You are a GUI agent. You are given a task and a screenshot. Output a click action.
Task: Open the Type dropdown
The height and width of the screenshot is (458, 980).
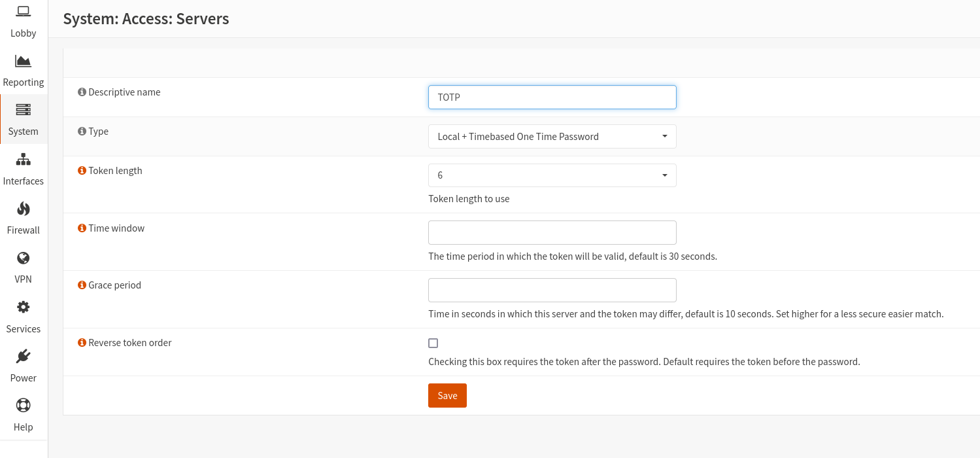[552, 137]
